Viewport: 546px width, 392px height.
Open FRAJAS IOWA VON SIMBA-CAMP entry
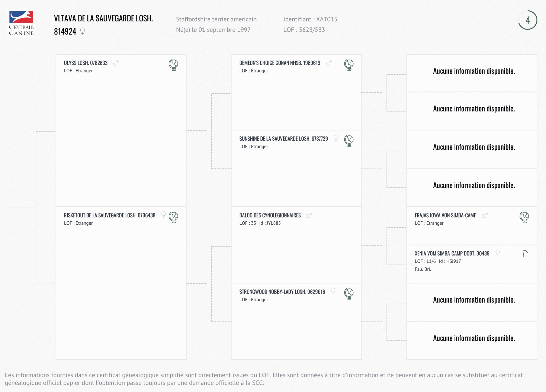click(x=445, y=215)
